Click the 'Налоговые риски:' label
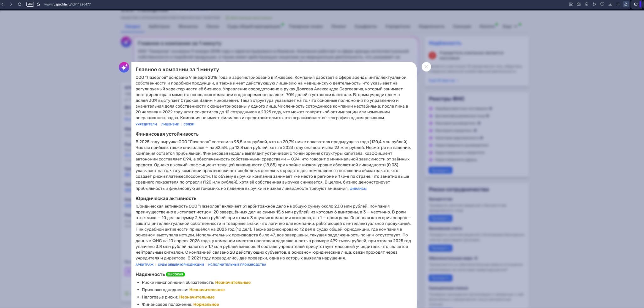 click(160, 297)
